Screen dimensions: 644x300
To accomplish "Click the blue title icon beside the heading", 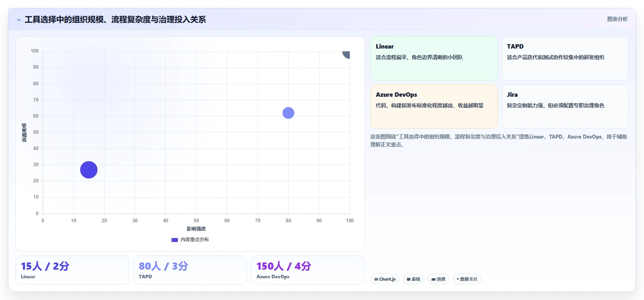I will 19,20.
